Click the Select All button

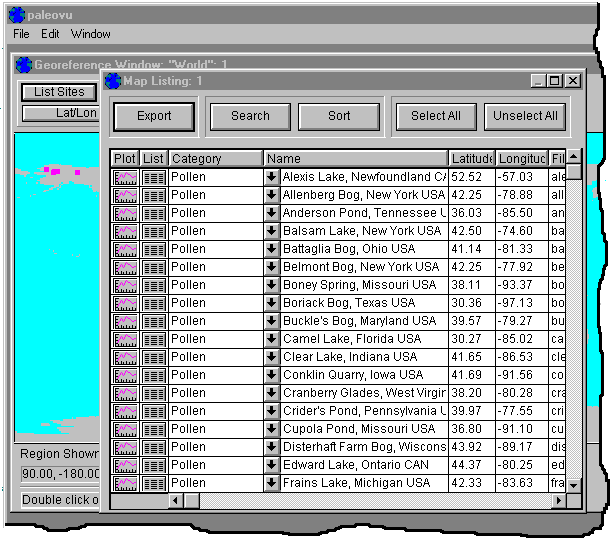point(435,116)
